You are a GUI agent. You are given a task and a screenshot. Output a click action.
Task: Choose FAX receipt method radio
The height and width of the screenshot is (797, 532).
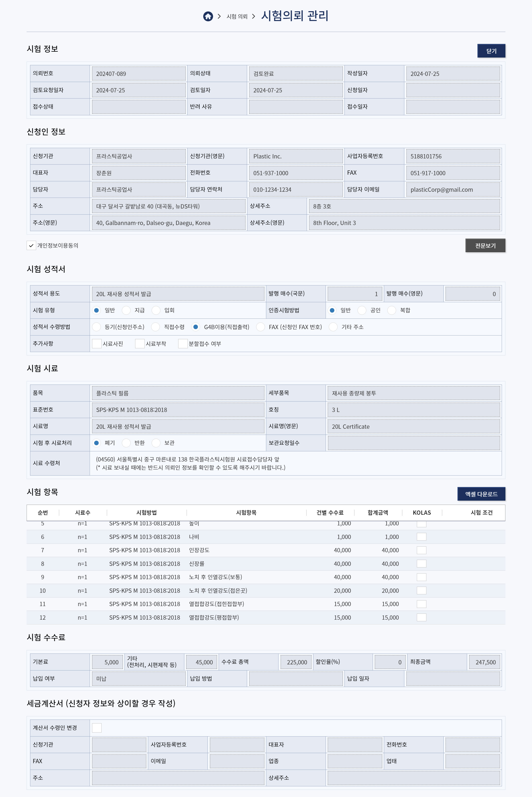pyautogui.click(x=261, y=327)
